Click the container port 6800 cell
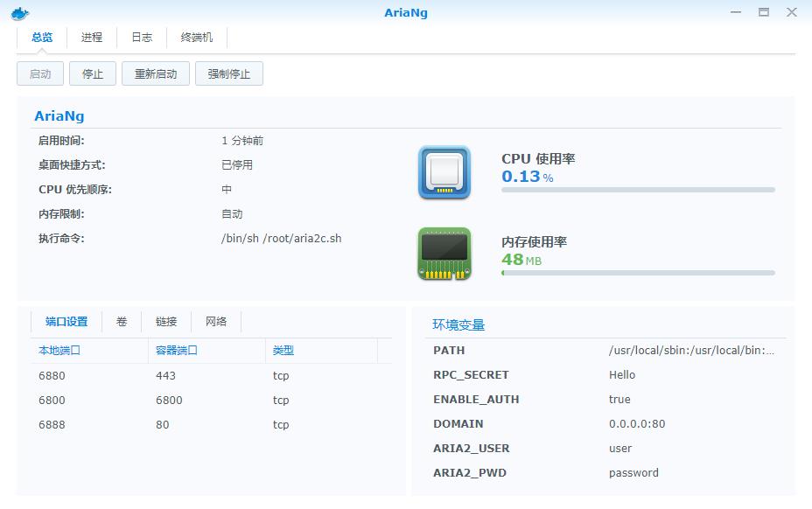Image resolution: width=812 pixels, height=509 pixels. point(169,401)
